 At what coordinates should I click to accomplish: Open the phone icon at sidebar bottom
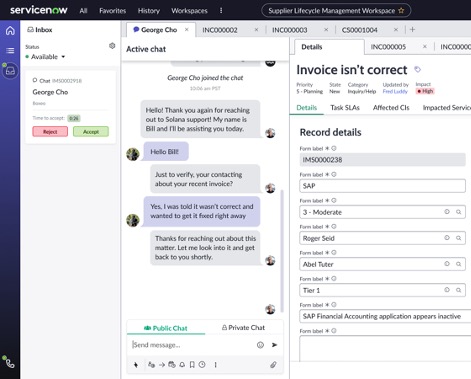click(x=9, y=362)
